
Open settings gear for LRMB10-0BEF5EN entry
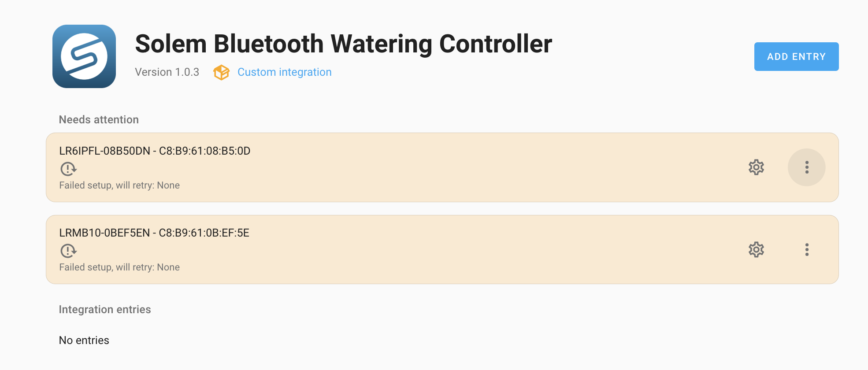(x=756, y=250)
